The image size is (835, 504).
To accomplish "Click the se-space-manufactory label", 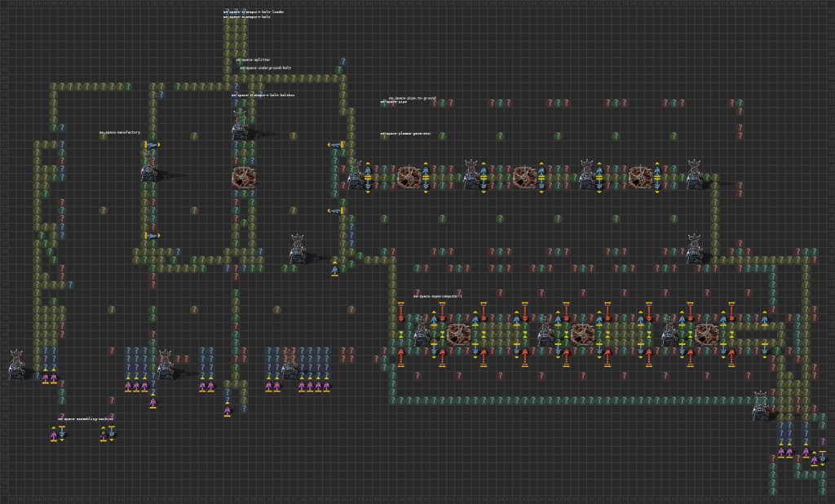I will pyautogui.click(x=120, y=132).
